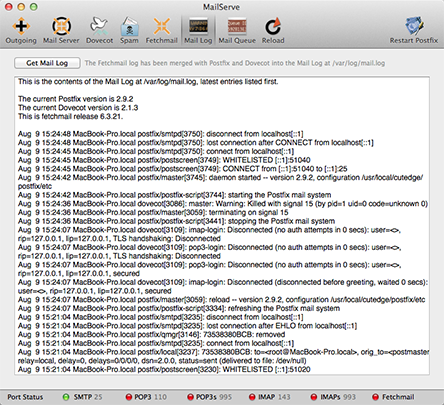Click the Port Status label
The image size is (444, 405).
tap(25, 397)
